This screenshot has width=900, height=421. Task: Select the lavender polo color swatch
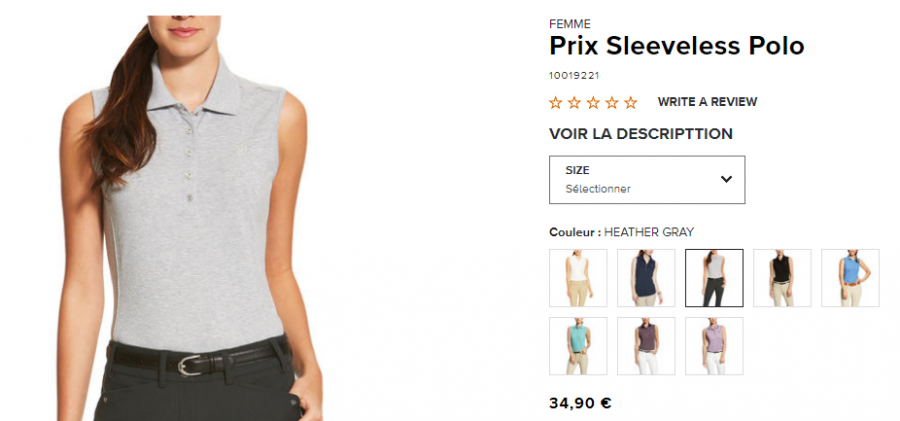coord(714,346)
